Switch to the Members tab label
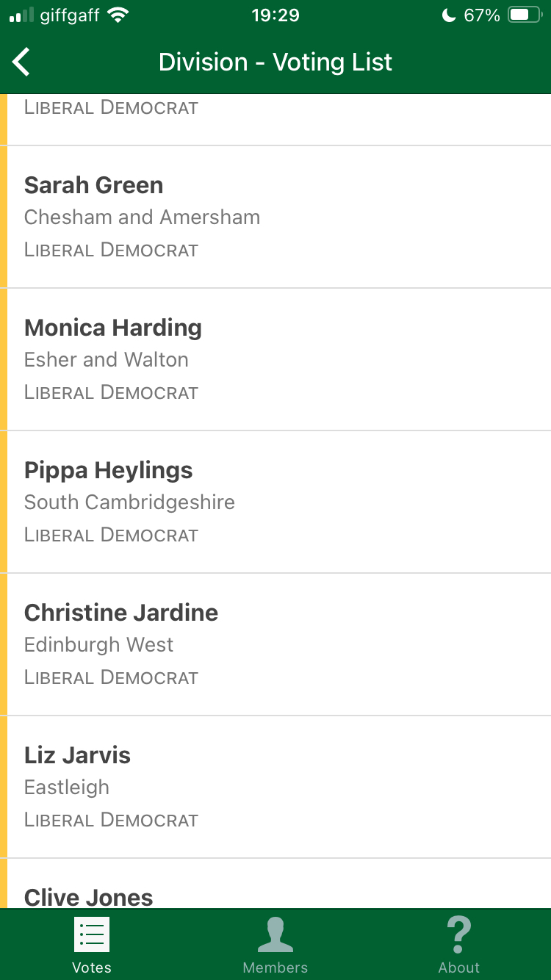This screenshot has width=551, height=980. click(x=275, y=968)
